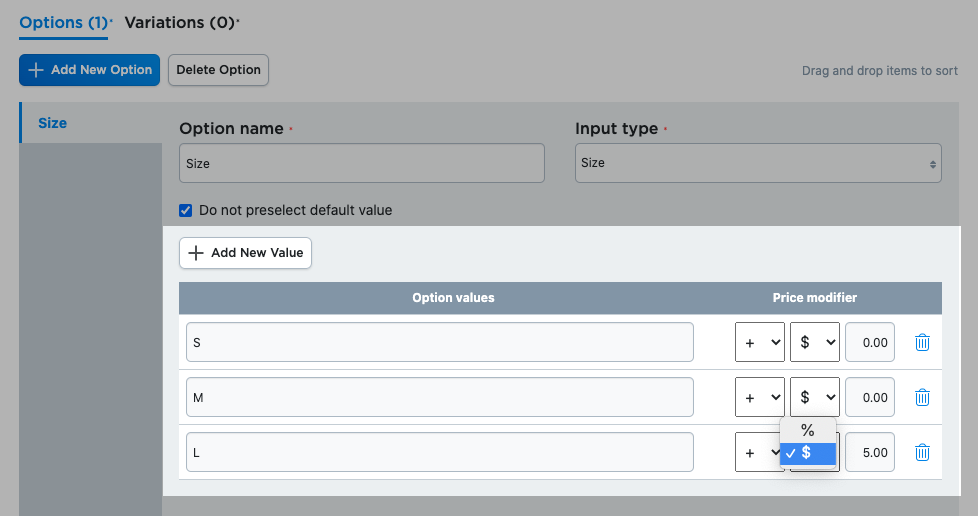Image resolution: width=978 pixels, height=516 pixels.
Task: Toggle 'Do not preselect default value' checkbox
Action: tap(185, 211)
